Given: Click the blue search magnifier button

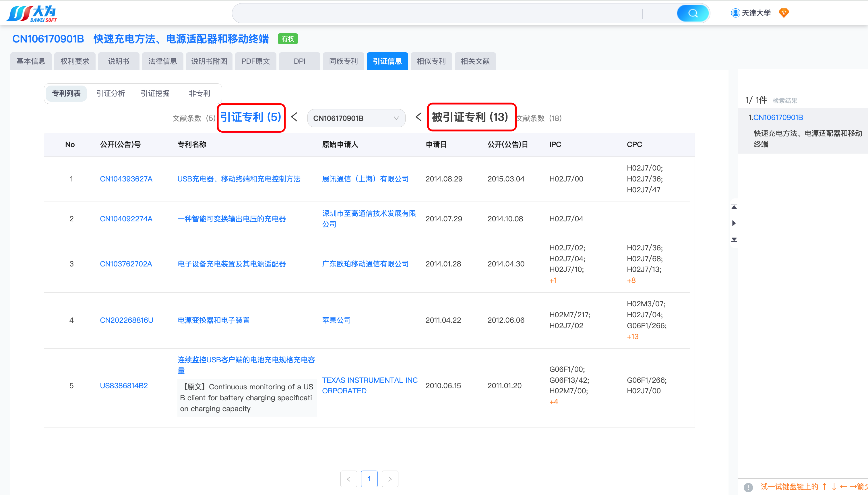Looking at the screenshot, I should (692, 13).
